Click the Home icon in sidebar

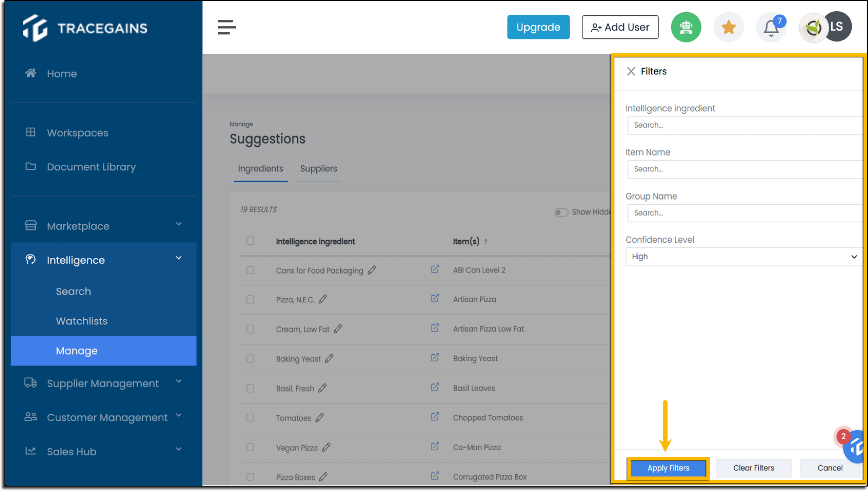31,73
